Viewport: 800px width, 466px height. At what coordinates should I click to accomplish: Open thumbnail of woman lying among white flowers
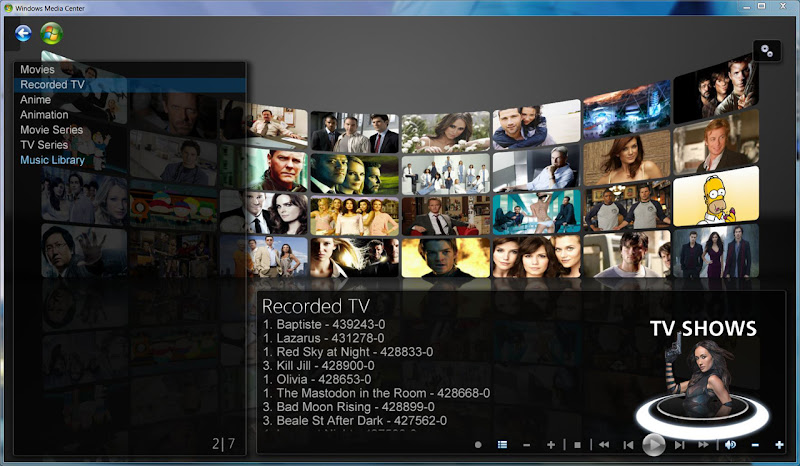pyautogui.click(x=445, y=133)
